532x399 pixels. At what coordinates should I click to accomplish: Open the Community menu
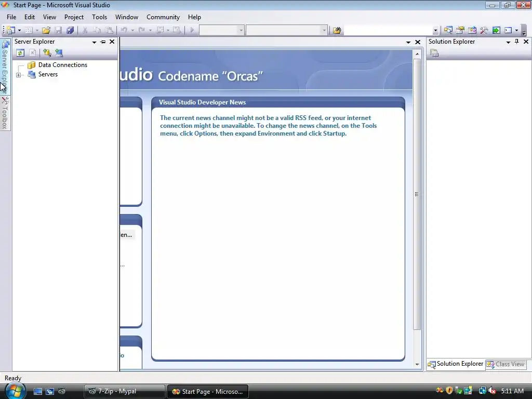(x=163, y=17)
